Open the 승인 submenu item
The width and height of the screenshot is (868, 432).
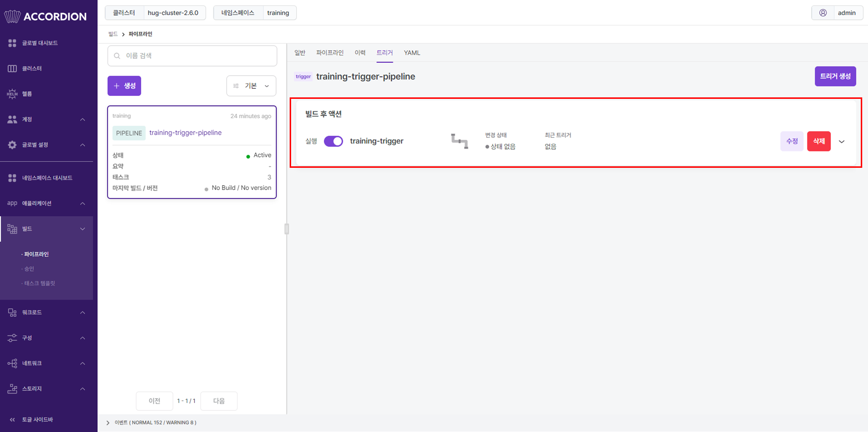29,269
